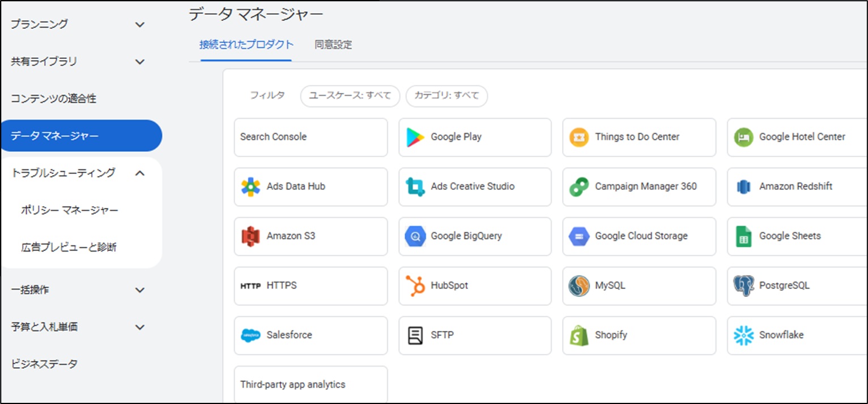The height and width of the screenshot is (404, 868).
Task: Click the Campaign Manager 360 icon
Action: tap(579, 186)
